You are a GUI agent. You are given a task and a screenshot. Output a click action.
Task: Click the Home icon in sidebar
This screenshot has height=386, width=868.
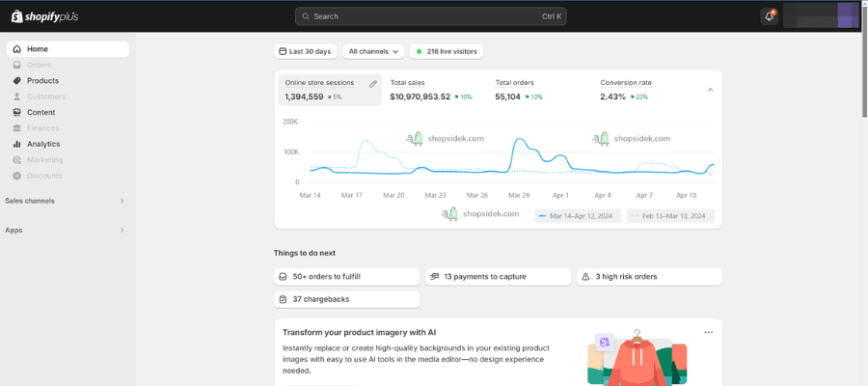coord(16,49)
